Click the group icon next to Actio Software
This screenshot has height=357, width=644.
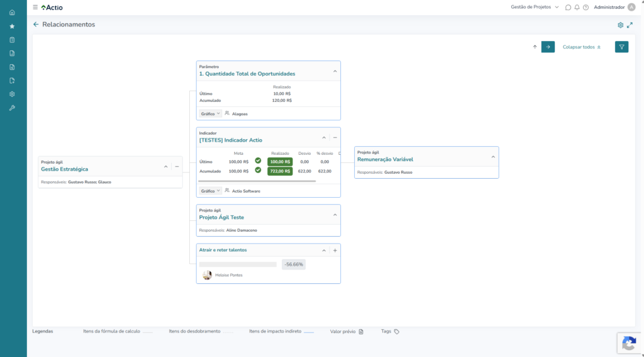(x=227, y=190)
